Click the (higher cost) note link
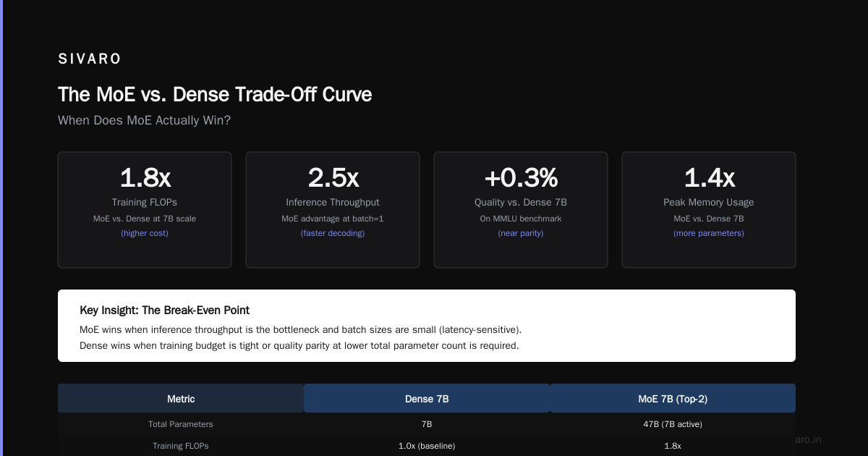Screen dimensions: 868x456 click(x=145, y=233)
